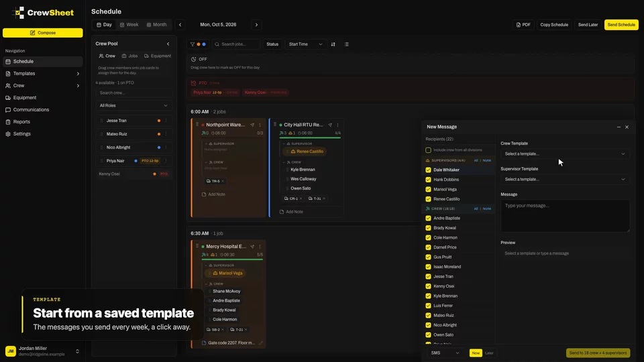This screenshot has height=362, width=644.
Task: Open Settings in the sidebar
Action: (42, 134)
